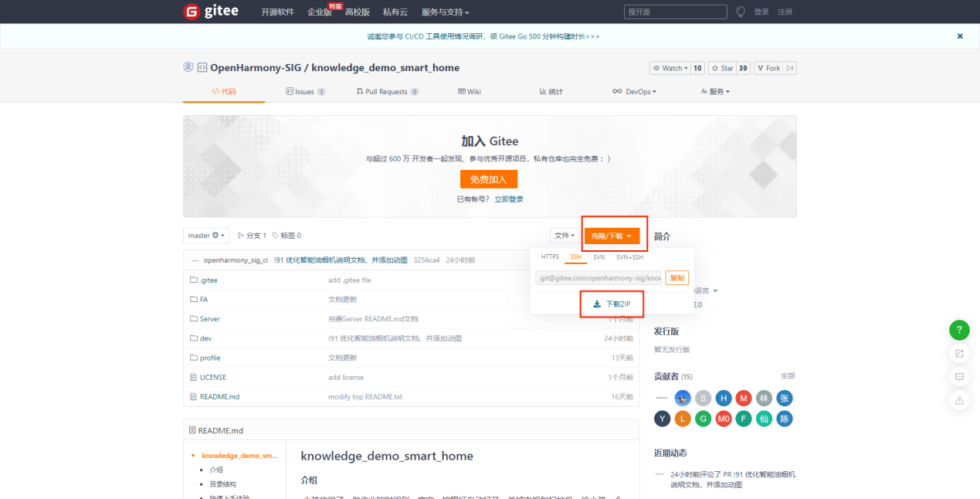The image size is (980, 499).
Task: Expand the 服务 dropdown tab
Action: 715,91
